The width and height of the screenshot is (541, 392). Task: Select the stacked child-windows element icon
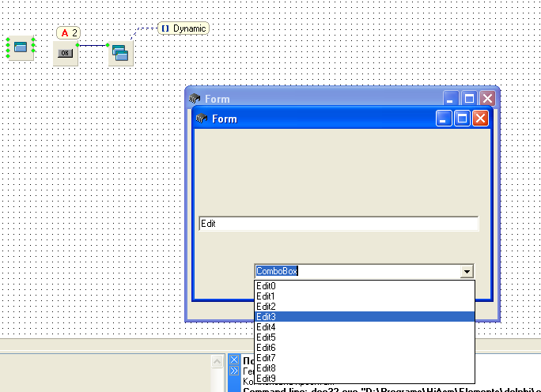click(x=120, y=53)
